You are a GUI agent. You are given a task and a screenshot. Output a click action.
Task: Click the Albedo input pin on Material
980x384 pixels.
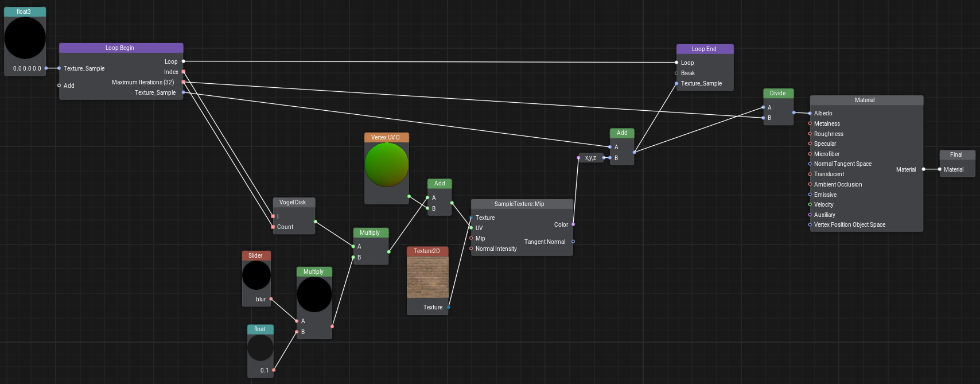pyautogui.click(x=810, y=113)
